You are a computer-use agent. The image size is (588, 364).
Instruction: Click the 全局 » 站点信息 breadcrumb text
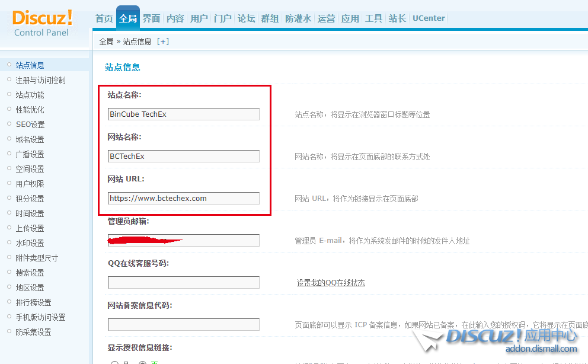[x=125, y=41]
